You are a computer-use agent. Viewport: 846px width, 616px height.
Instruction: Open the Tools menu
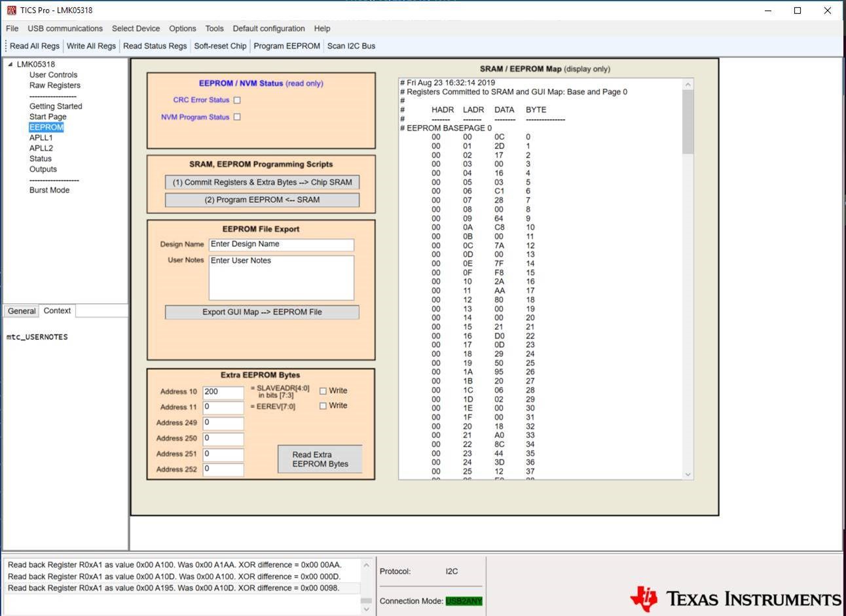pyautogui.click(x=214, y=29)
